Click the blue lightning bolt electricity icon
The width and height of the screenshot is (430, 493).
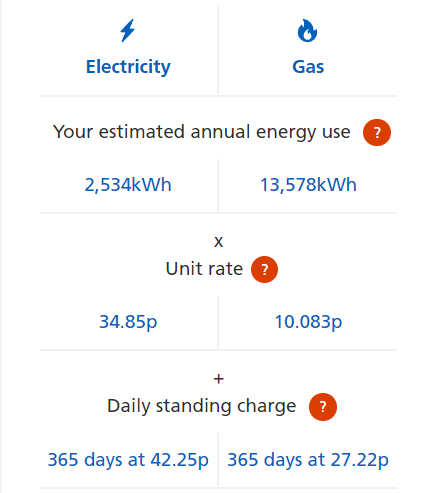tap(128, 31)
